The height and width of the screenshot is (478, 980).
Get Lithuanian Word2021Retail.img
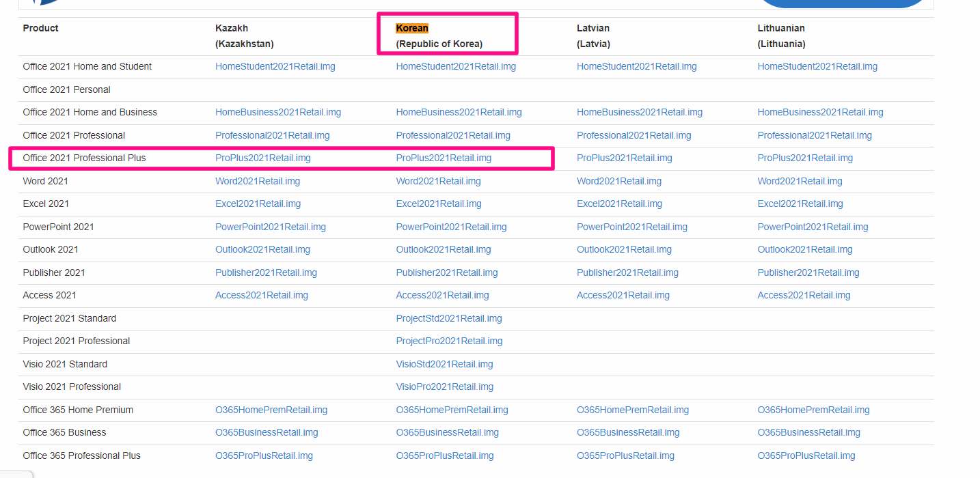[800, 181]
